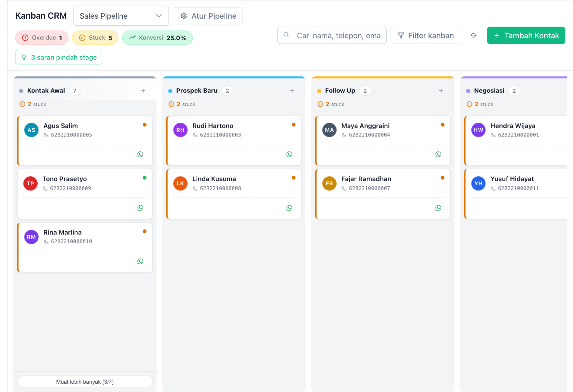Open Rina Marlina contact card

point(85,248)
